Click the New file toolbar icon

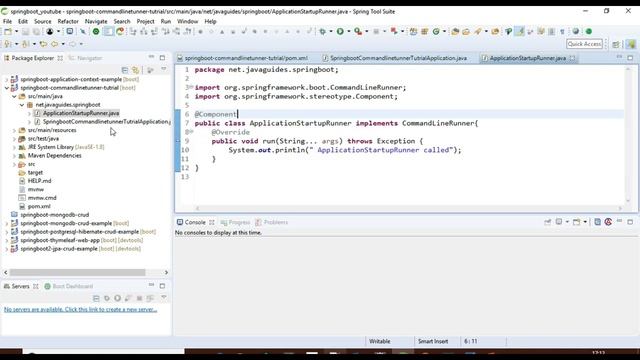(x=8, y=31)
